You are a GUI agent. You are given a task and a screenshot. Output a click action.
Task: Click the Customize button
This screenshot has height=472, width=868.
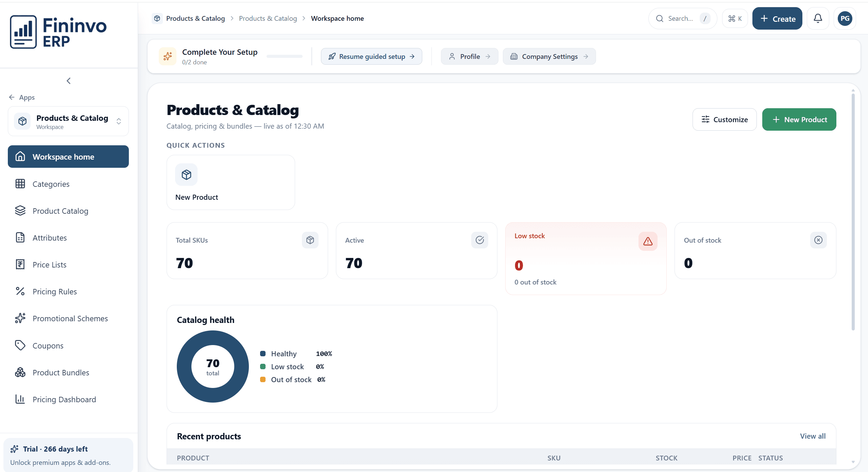pos(725,119)
